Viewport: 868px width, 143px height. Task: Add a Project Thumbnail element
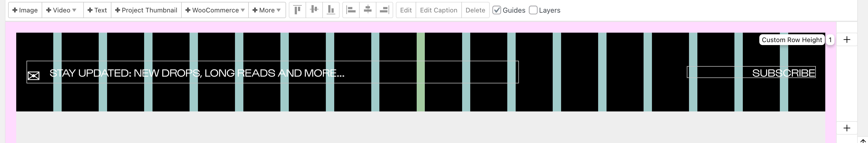[x=146, y=10]
